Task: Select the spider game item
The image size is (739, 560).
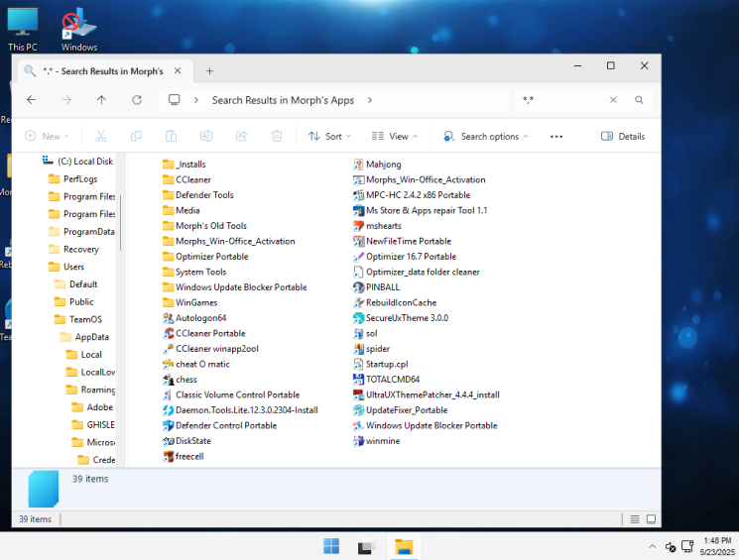Action: tap(372, 349)
